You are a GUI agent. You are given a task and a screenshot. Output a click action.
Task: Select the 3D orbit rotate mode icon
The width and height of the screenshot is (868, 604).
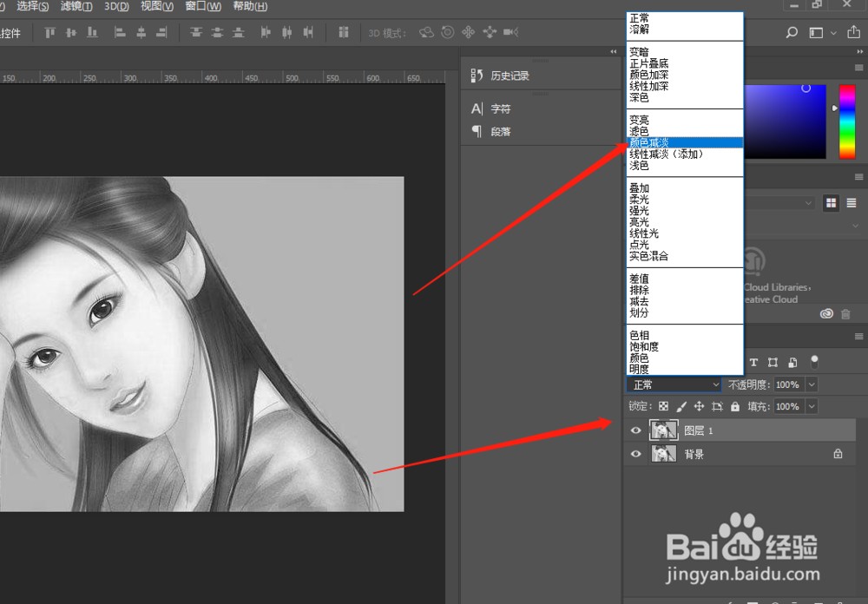coord(426,32)
